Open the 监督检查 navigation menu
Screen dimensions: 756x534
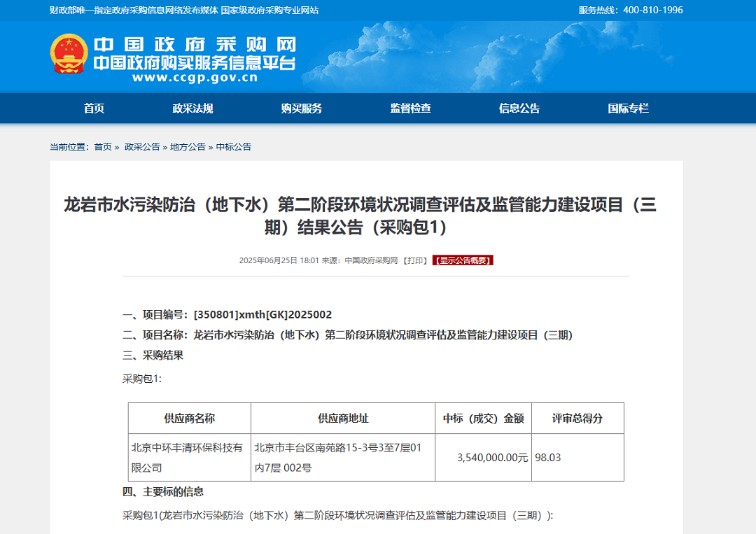pyautogui.click(x=411, y=108)
